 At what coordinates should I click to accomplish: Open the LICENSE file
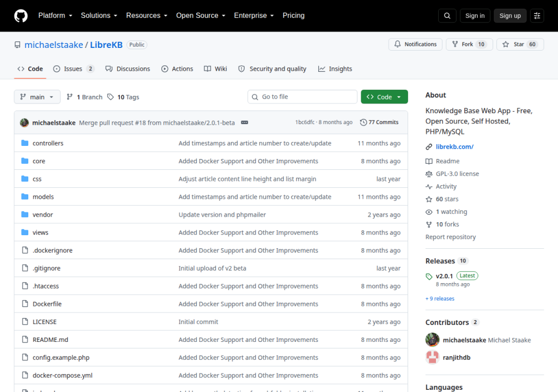click(45, 322)
